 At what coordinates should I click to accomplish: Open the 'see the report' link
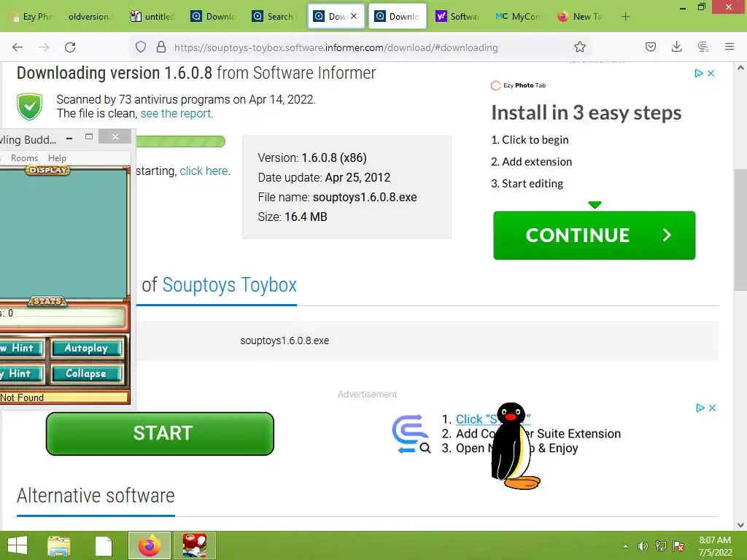click(176, 113)
